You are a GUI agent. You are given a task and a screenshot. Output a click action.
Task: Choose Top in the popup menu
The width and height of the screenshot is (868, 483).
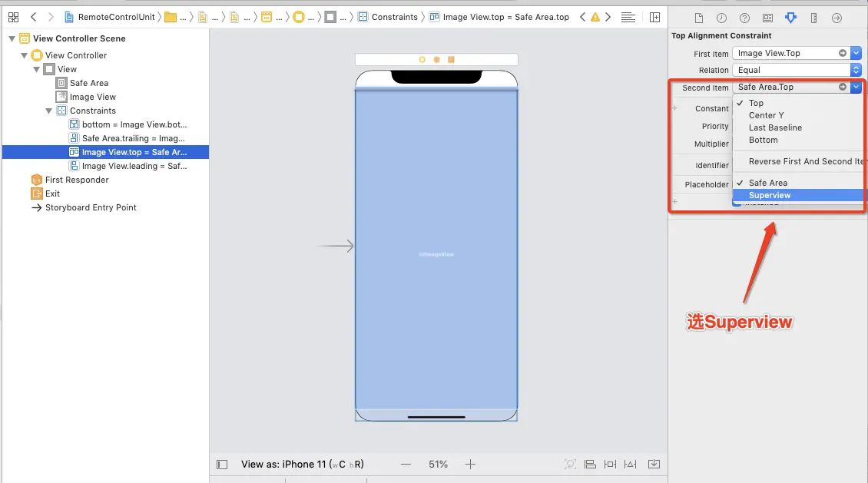[x=756, y=103]
